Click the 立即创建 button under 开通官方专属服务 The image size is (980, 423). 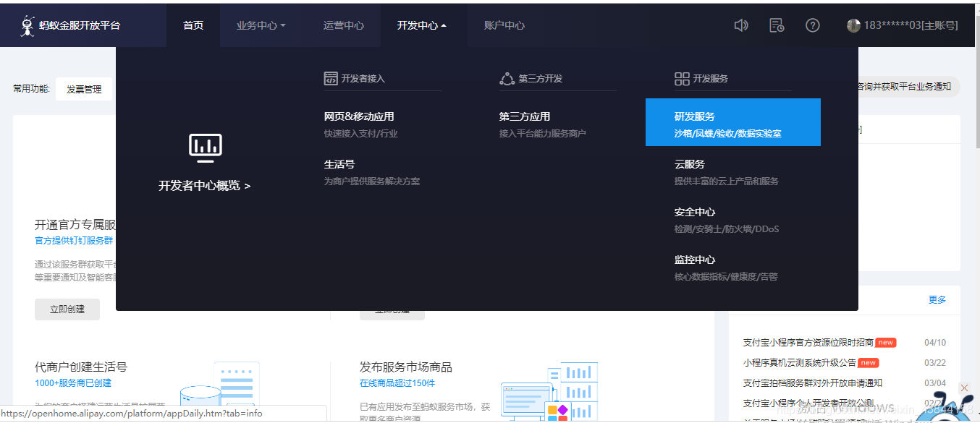67,309
